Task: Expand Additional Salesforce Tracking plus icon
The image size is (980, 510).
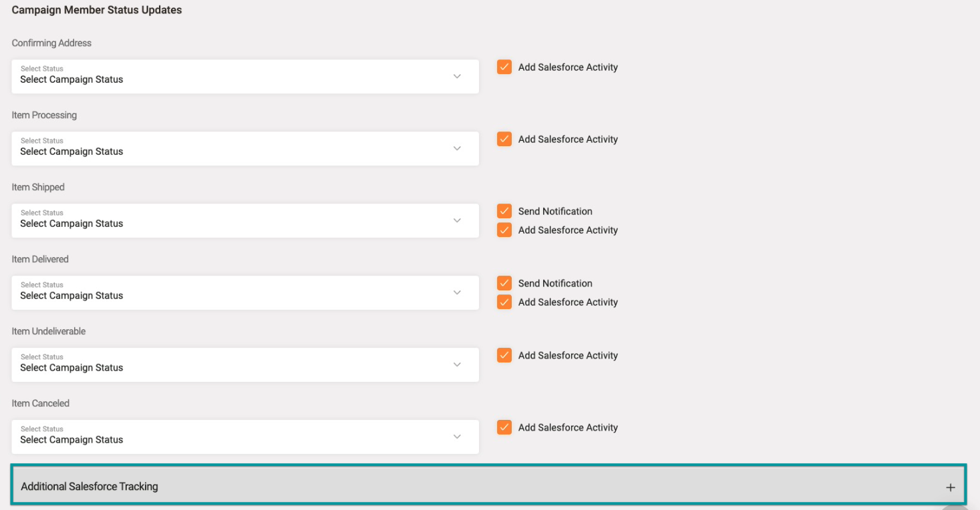Action: point(950,487)
